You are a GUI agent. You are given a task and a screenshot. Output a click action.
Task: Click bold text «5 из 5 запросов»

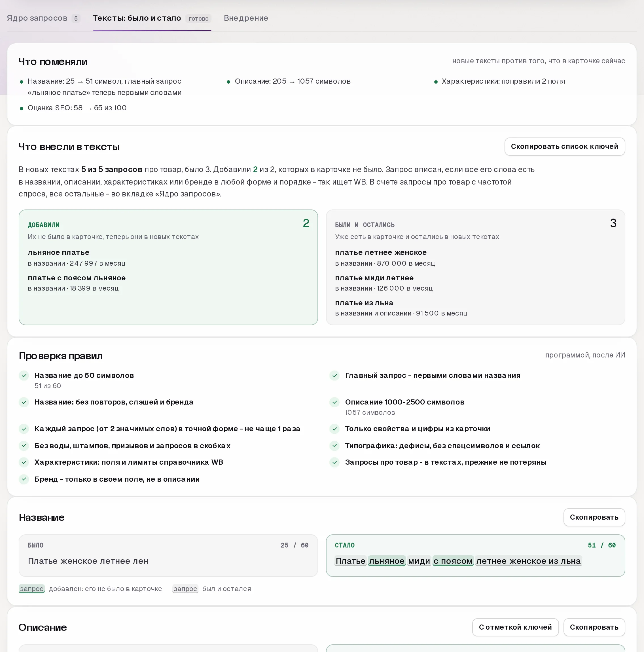coord(112,170)
